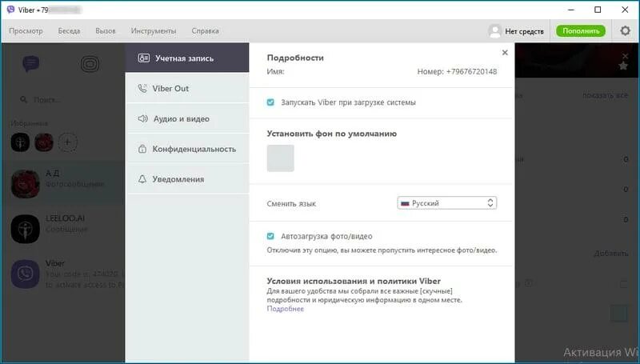This screenshot has width=640, height=364.
Task: Click the bell icon beside Уведомления
Action: tap(142, 179)
